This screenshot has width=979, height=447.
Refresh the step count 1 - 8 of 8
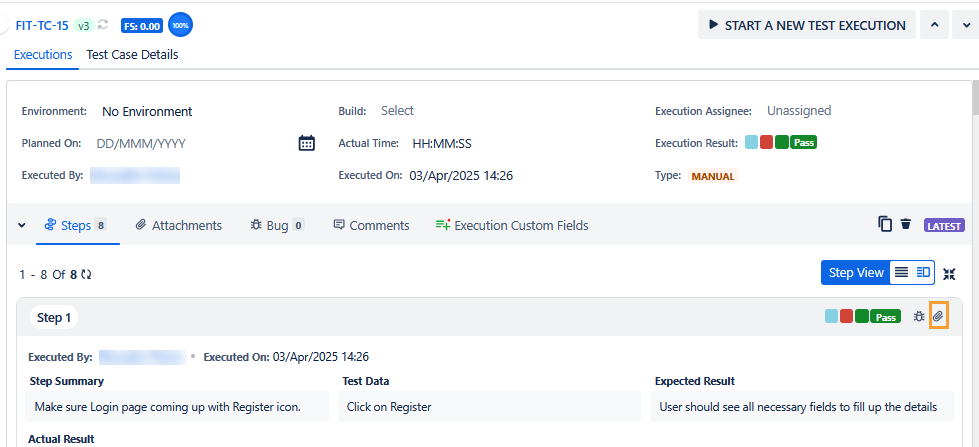click(87, 274)
